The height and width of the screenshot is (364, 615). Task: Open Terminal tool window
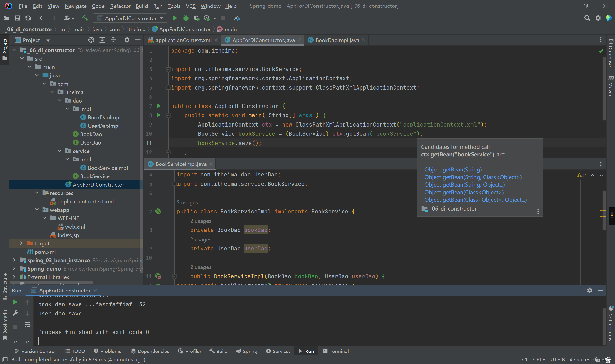[335, 351]
